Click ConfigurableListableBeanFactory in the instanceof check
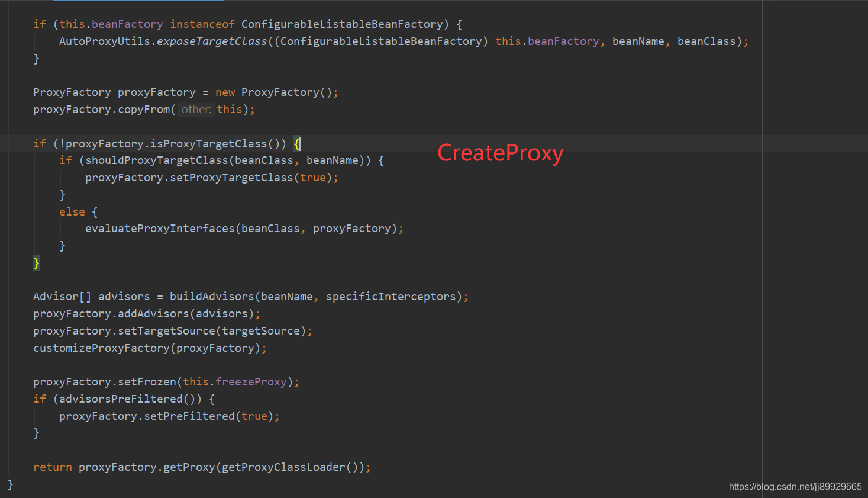This screenshot has height=498, width=868. tap(342, 24)
